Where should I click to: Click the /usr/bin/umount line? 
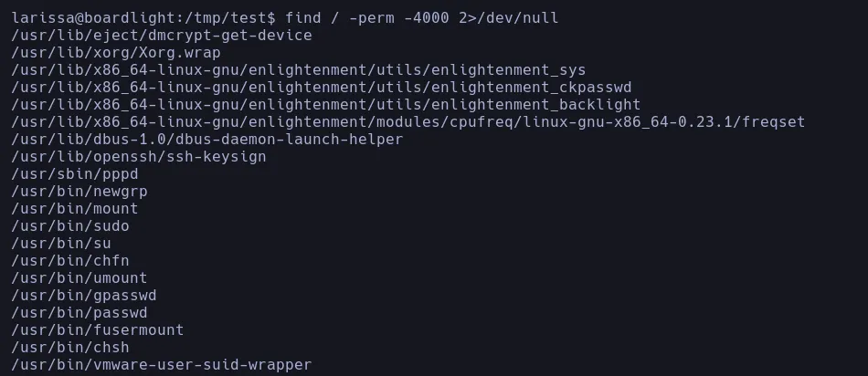[x=79, y=277]
